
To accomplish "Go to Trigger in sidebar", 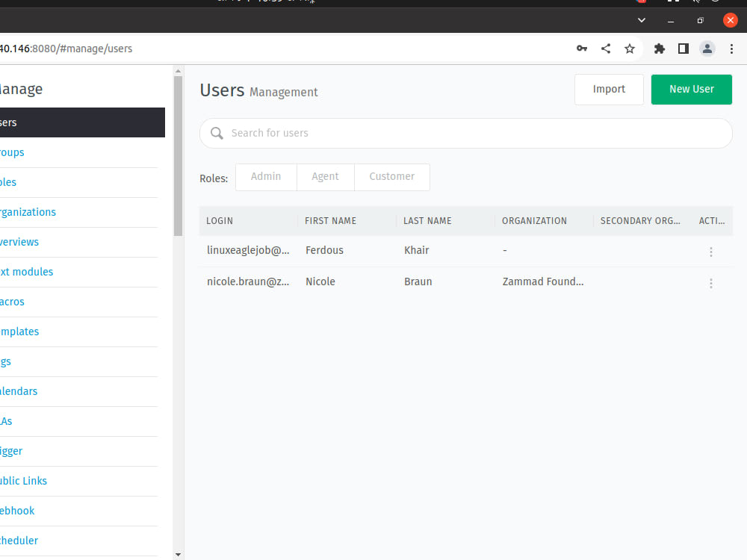I will pyautogui.click(x=78, y=451).
